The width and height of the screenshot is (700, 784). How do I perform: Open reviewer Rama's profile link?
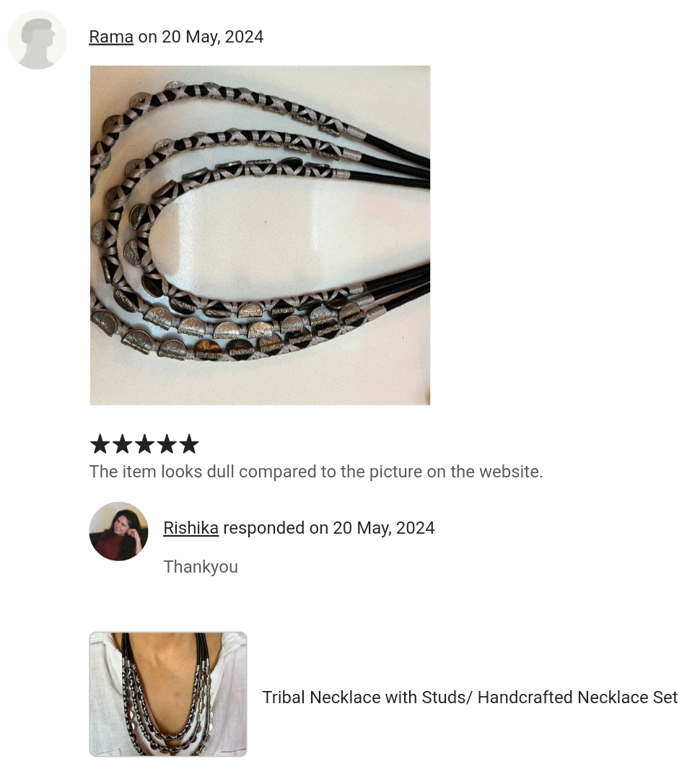point(111,37)
